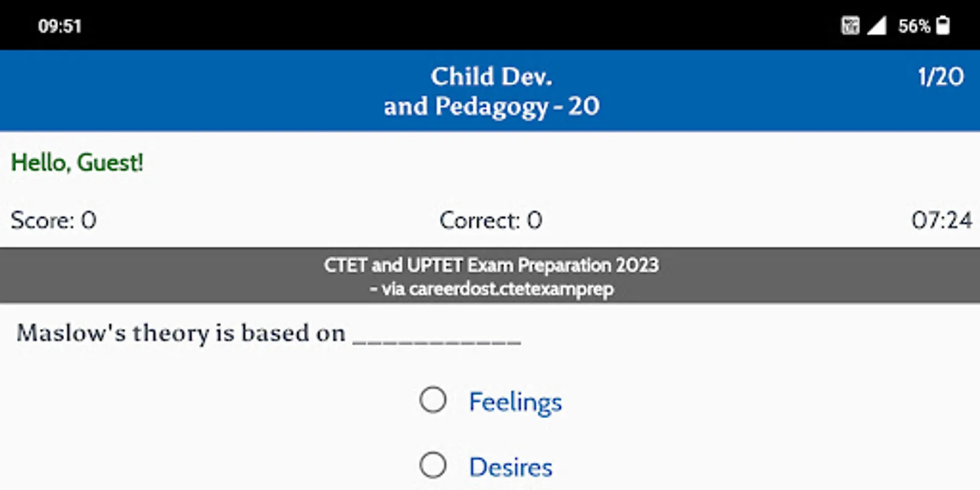980x490 pixels.
Task: Tap the Hello, Guest! greeting
Action: (77, 163)
